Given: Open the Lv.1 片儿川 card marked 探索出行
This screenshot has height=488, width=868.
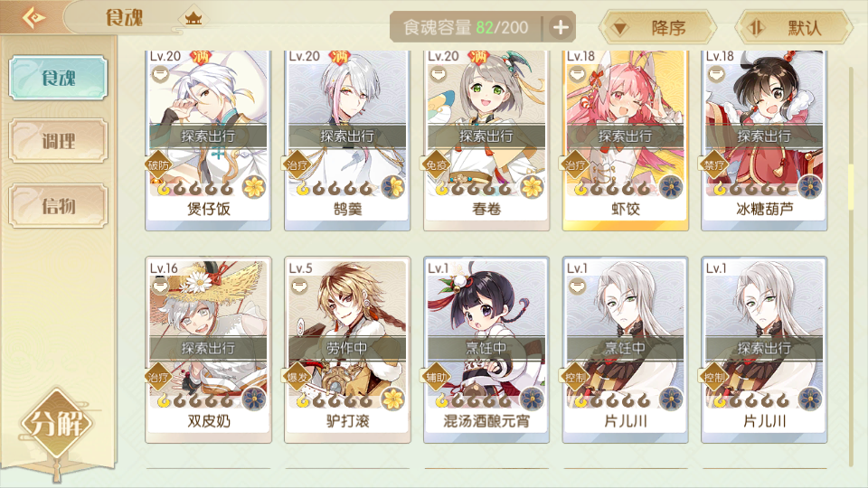Looking at the screenshot, I should [x=765, y=350].
